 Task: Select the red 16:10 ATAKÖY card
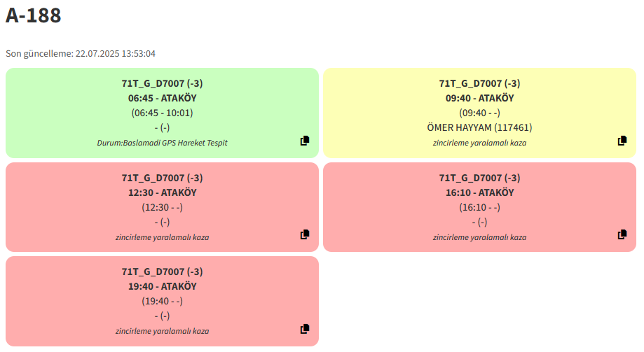tap(480, 207)
